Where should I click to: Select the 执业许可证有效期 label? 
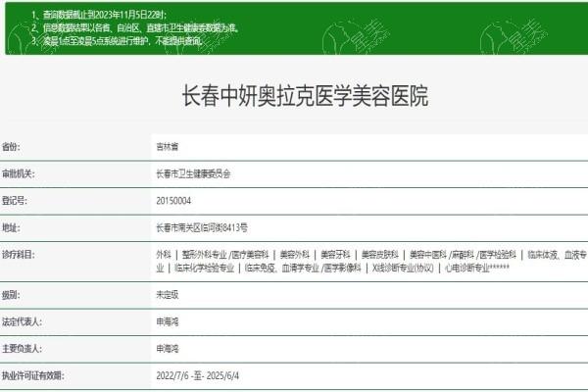pyautogui.click(x=32, y=375)
